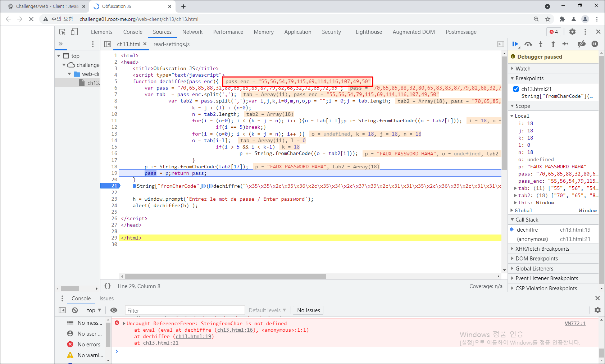Screen dimensions: 605x364
Task: Toggle the debugger sidebar pane
Action: pyautogui.click(x=501, y=44)
